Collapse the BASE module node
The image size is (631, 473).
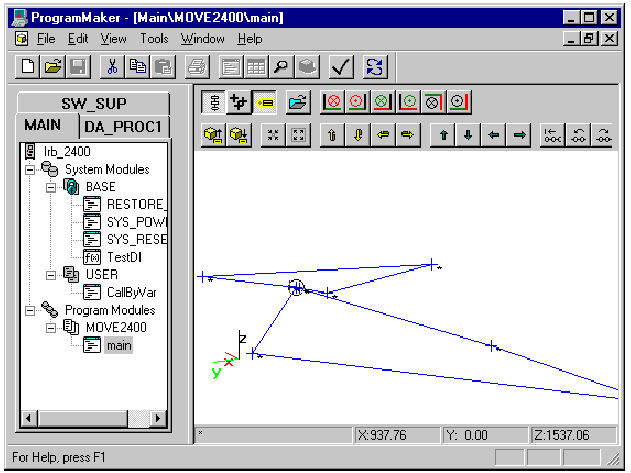click(51, 187)
